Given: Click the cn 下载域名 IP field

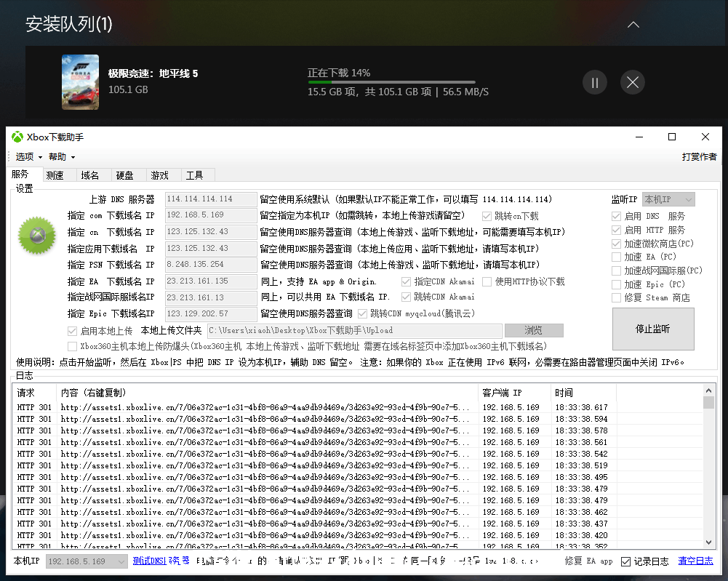Looking at the screenshot, I should [211, 231].
